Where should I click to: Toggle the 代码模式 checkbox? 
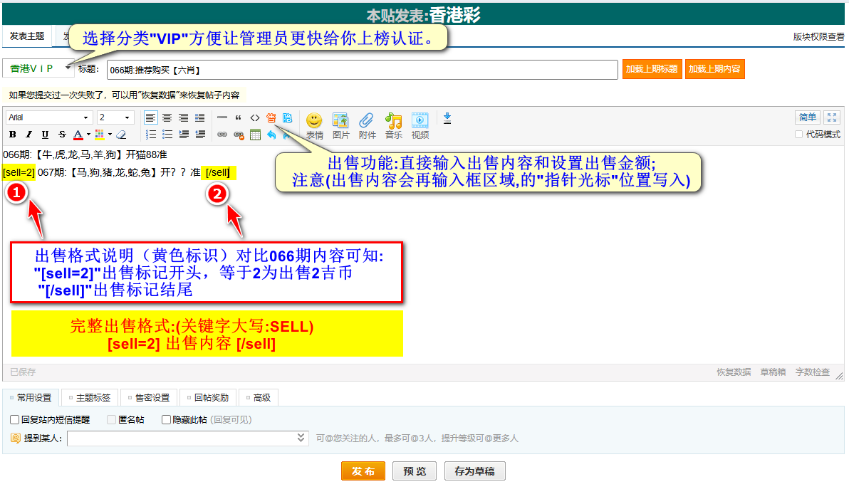[x=798, y=135]
